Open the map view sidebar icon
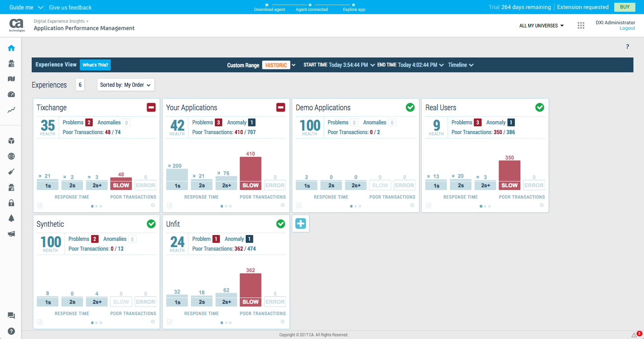The image size is (644, 339). (x=11, y=79)
